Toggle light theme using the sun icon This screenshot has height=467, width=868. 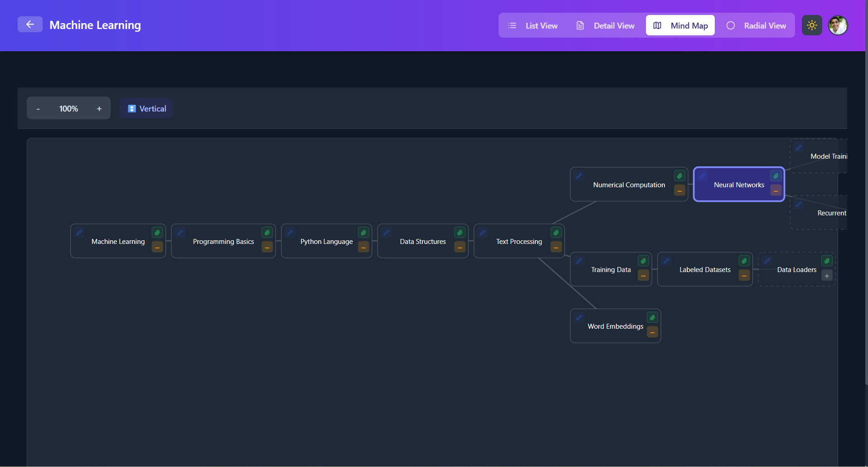pyautogui.click(x=812, y=25)
